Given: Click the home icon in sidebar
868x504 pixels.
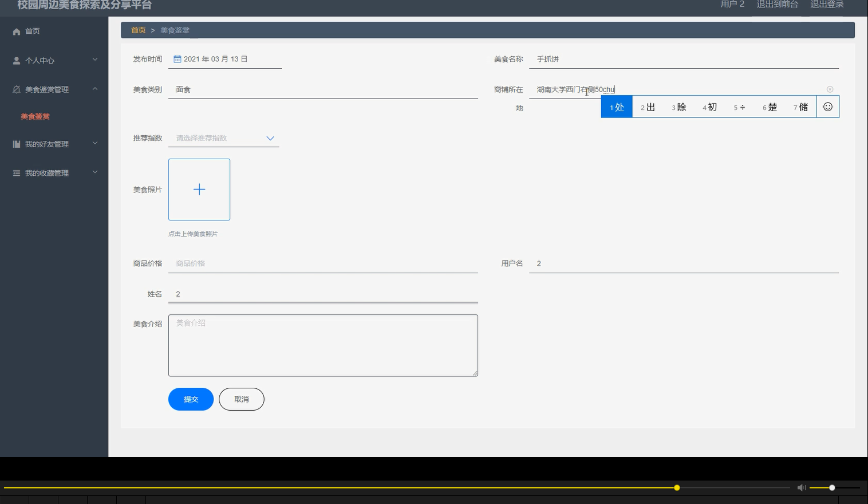Looking at the screenshot, I should (x=17, y=31).
